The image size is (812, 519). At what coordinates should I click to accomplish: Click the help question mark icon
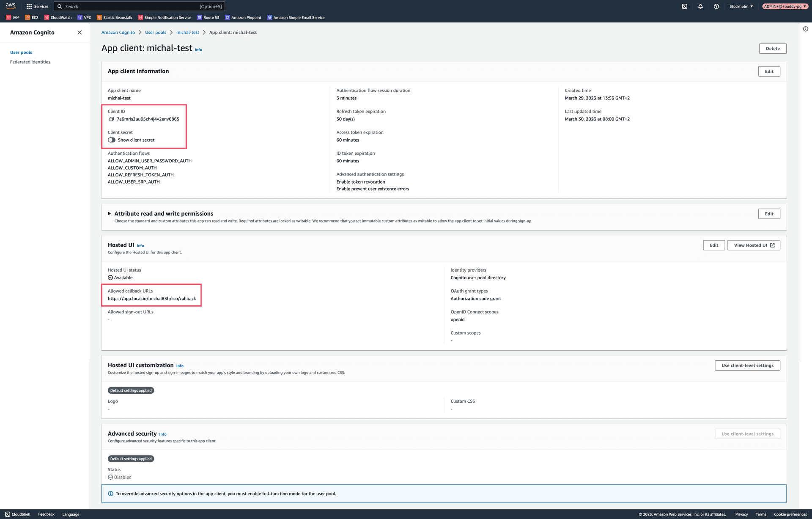point(716,6)
